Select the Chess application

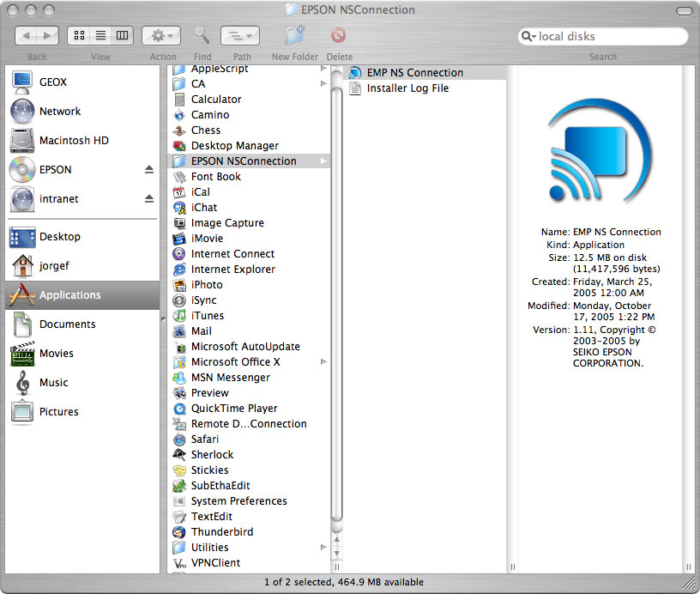[x=249, y=130]
